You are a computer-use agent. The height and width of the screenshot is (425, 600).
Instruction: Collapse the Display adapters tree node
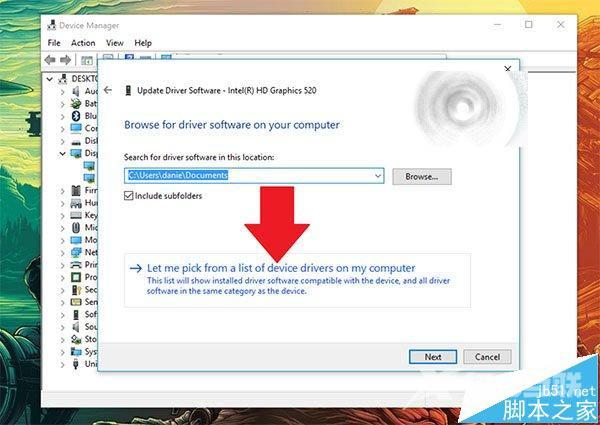(63, 153)
